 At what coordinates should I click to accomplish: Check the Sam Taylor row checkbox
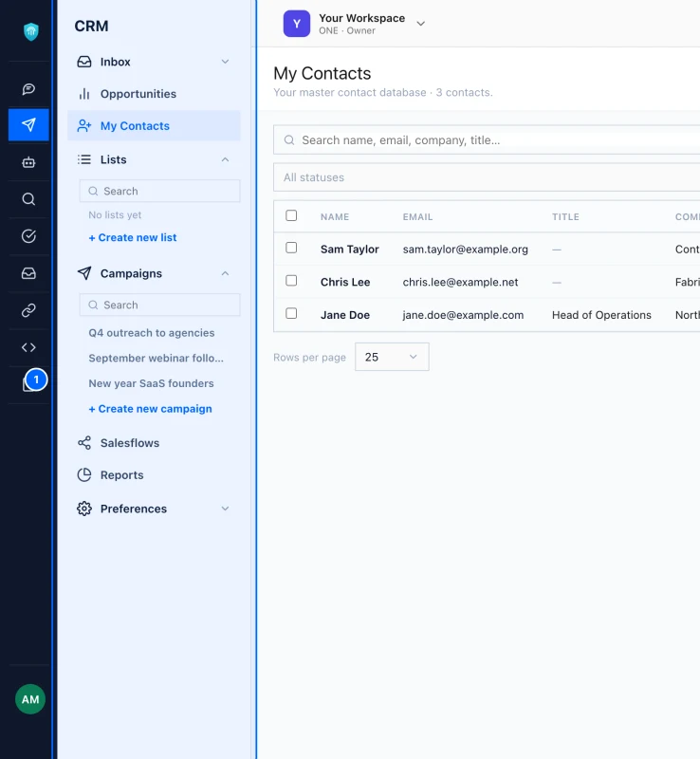coord(291,248)
